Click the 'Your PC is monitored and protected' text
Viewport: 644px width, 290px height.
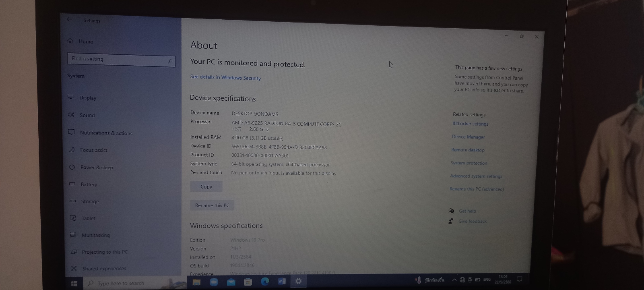coord(248,63)
